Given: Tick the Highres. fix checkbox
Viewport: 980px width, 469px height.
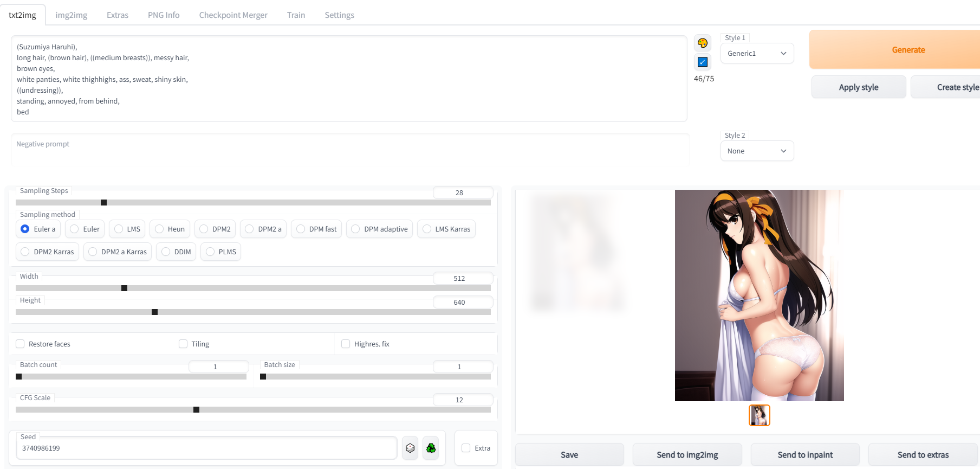Looking at the screenshot, I should point(346,344).
